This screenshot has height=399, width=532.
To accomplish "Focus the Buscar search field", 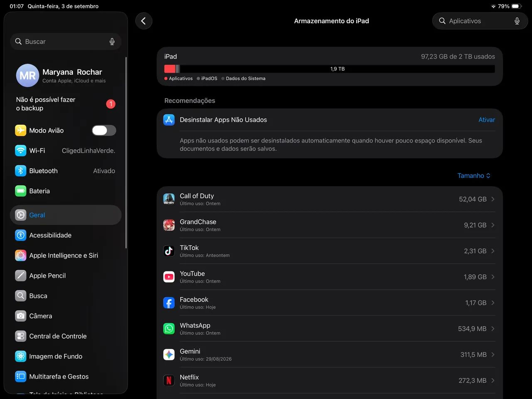I will (x=66, y=42).
